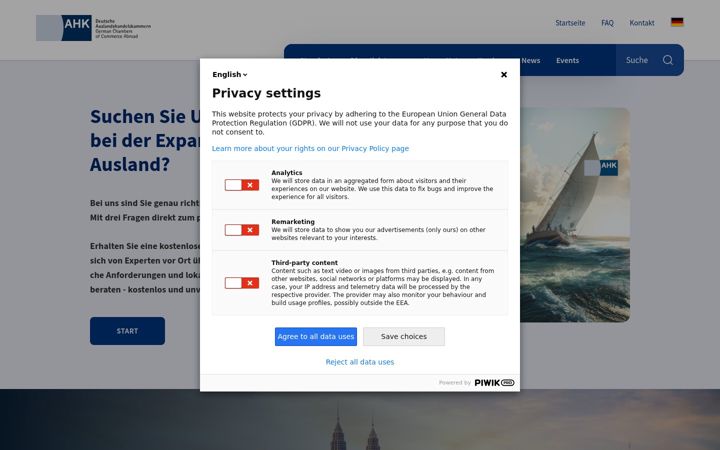The height and width of the screenshot is (450, 720).
Task: Go to Startseite link
Action: point(570,22)
